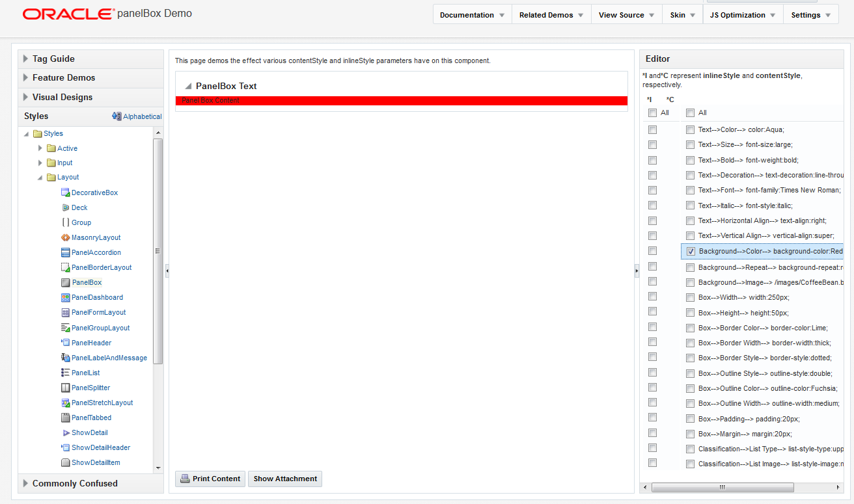Image resolution: width=854 pixels, height=504 pixels.
Task: Click the Styles tree scroll-down arrow
Action: [x=158, y=468]
